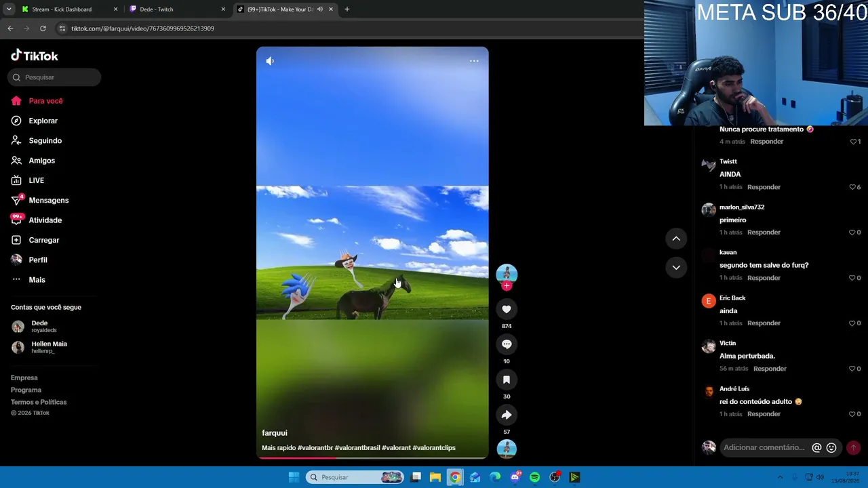
Task: Open followed account Hellen Maia
Action: click(39, 347)
